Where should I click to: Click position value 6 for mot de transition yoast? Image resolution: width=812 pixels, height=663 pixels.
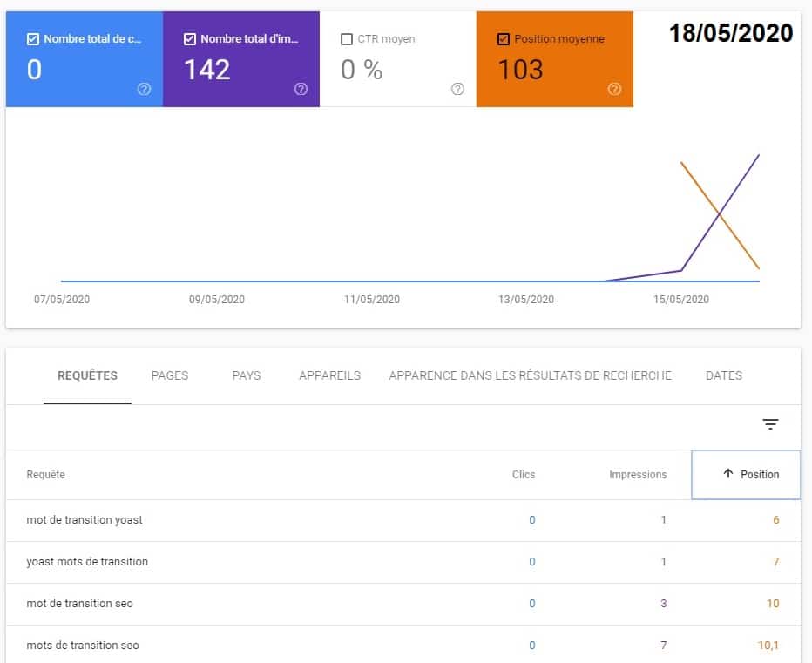(x=775, y=520)
